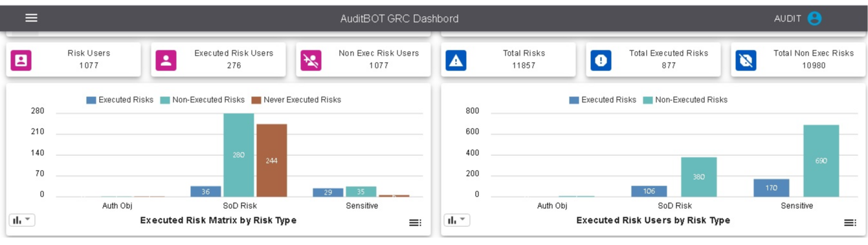Open Risk Users chart options list menu
This screenshot has width=868, height=245.
tap(850, 222)
